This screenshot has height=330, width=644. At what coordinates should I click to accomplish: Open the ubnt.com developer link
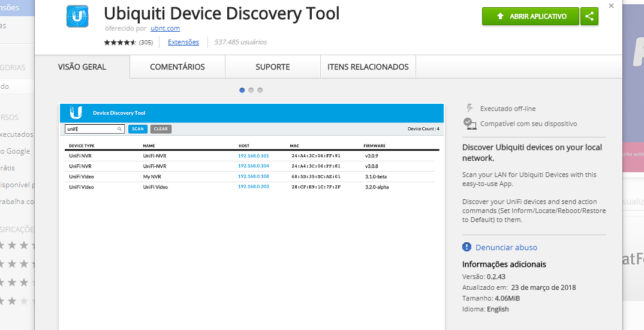[x=165, y=28]
